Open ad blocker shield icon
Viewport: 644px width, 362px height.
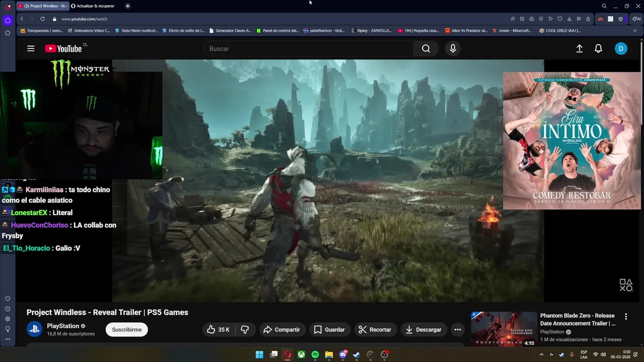click(541, 19)
